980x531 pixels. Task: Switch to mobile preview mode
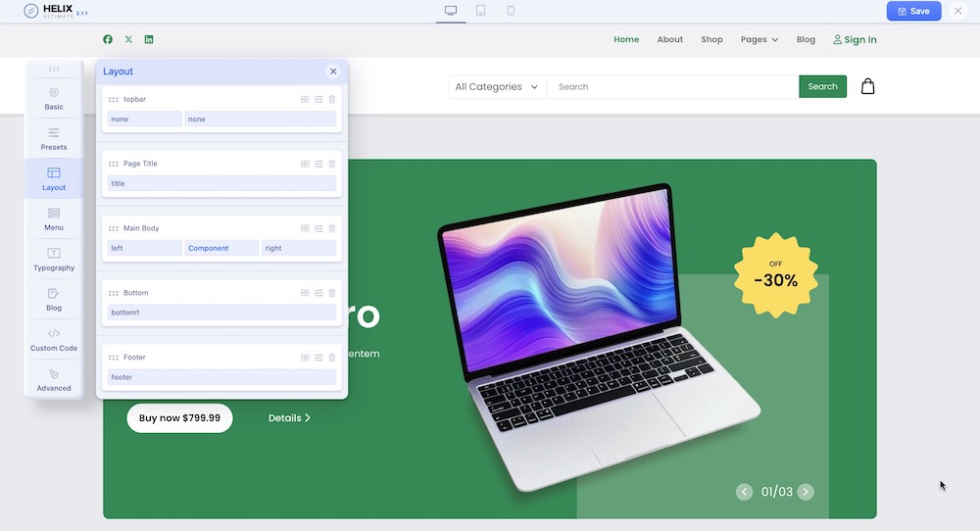pyautogui.click(x=511, y=11)
